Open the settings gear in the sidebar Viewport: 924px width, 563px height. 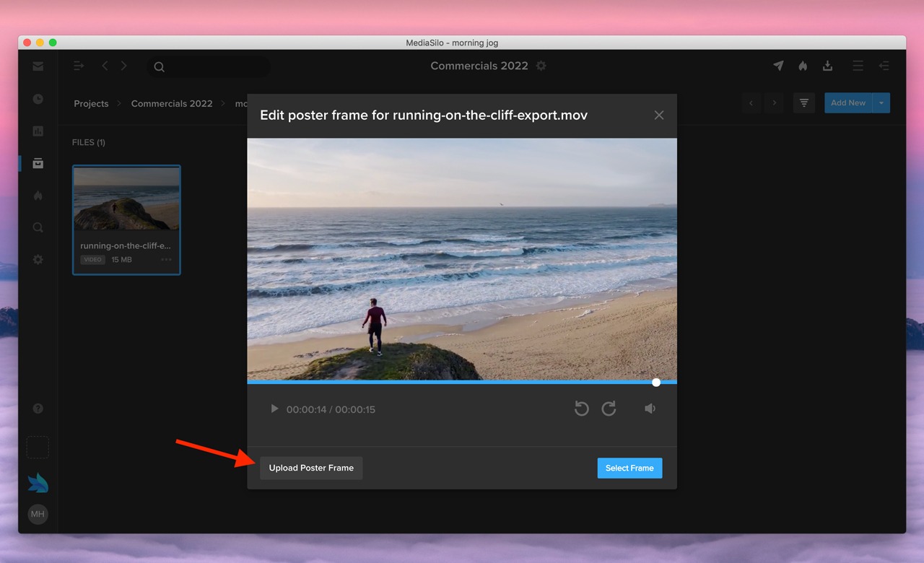pyautogui.click(x=38, y=259)
